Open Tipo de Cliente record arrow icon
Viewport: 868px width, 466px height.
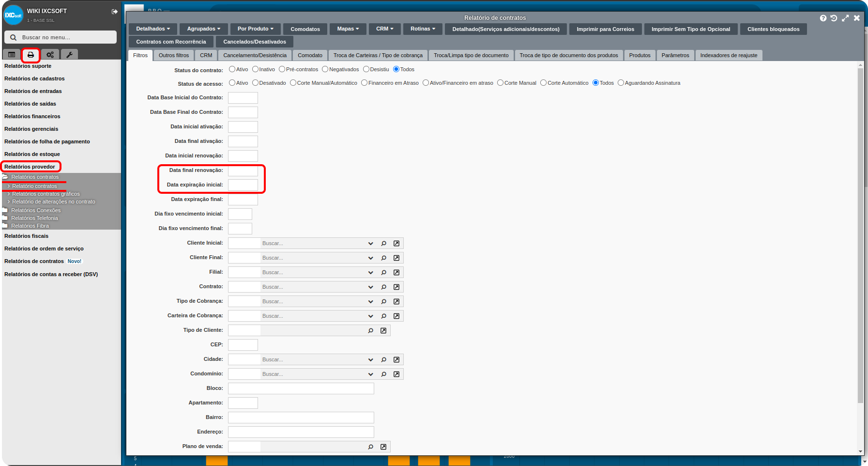[383, 330]
